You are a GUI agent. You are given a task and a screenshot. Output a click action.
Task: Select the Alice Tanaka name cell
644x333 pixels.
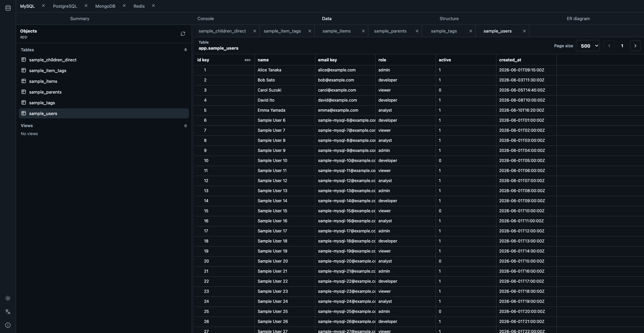(x=285, y=70)
